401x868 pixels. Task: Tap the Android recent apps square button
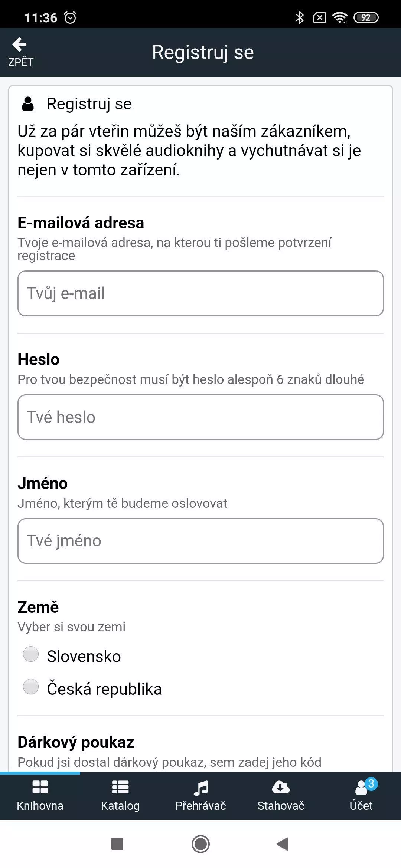(x=117, y=844)
